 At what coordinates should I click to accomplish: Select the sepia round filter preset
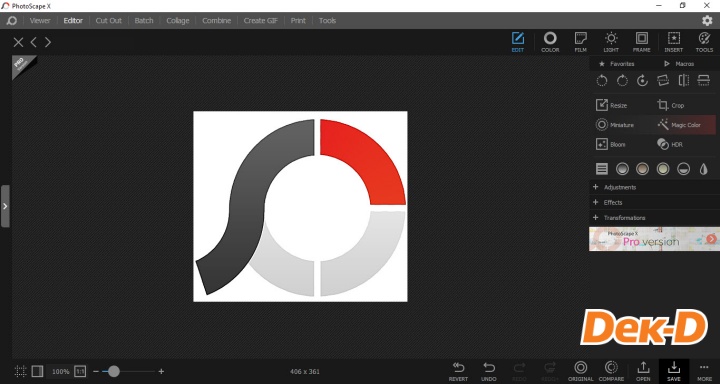pyautogui.click(x=642, y=169)
